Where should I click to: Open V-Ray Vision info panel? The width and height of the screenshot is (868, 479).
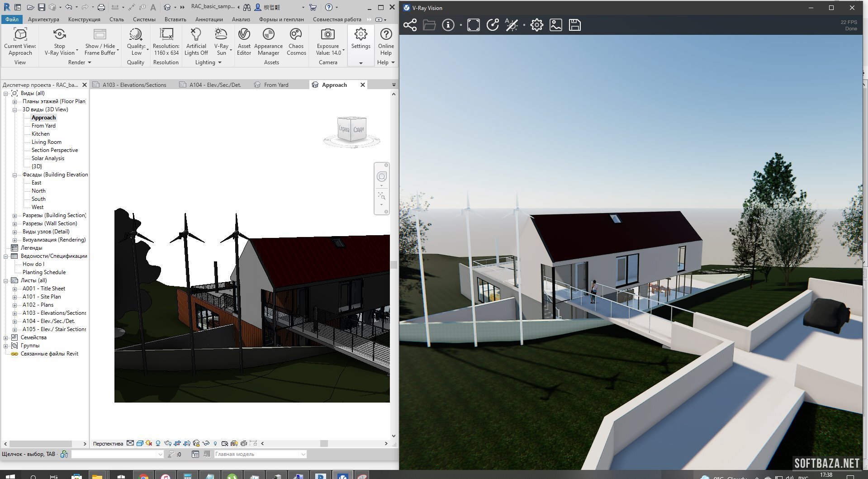tap(448, 25)
